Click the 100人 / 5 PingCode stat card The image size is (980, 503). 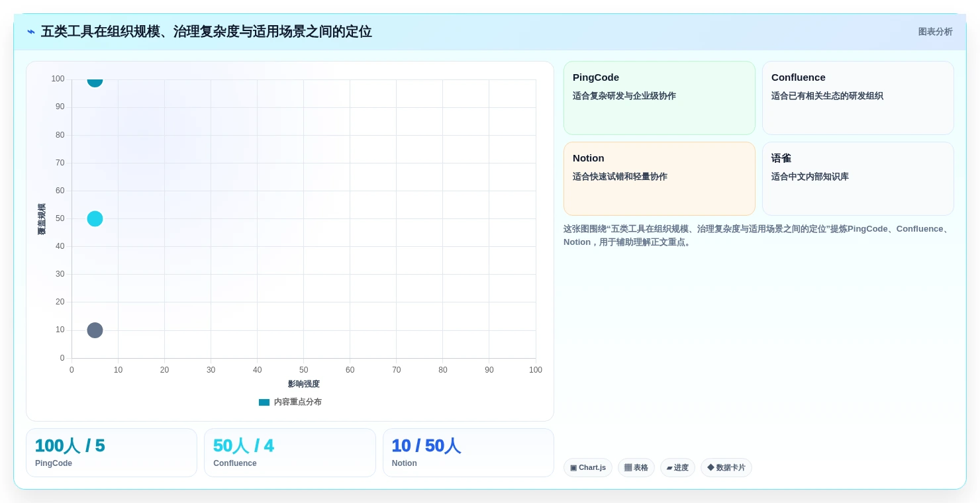click(x=111, y=453)
